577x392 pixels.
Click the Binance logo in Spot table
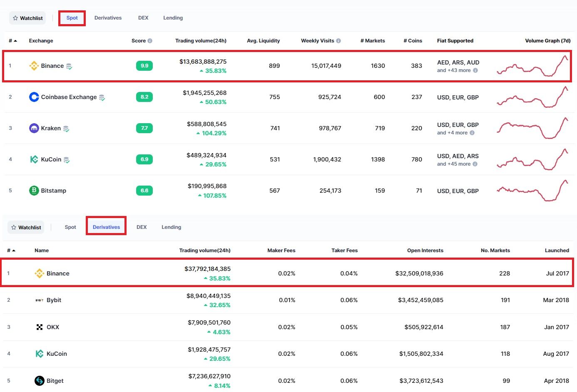[x=34, y=66]
